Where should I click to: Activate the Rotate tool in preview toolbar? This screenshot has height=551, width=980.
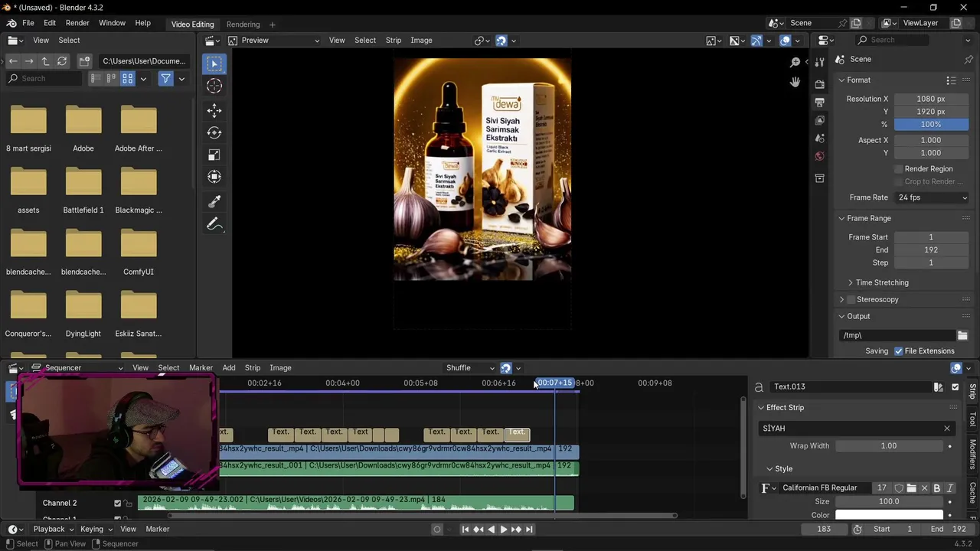214,133
